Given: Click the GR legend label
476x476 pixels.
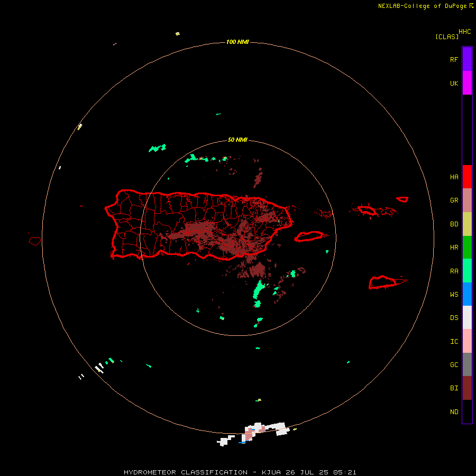Looking at the screenshot, I should tap(454, 200).
